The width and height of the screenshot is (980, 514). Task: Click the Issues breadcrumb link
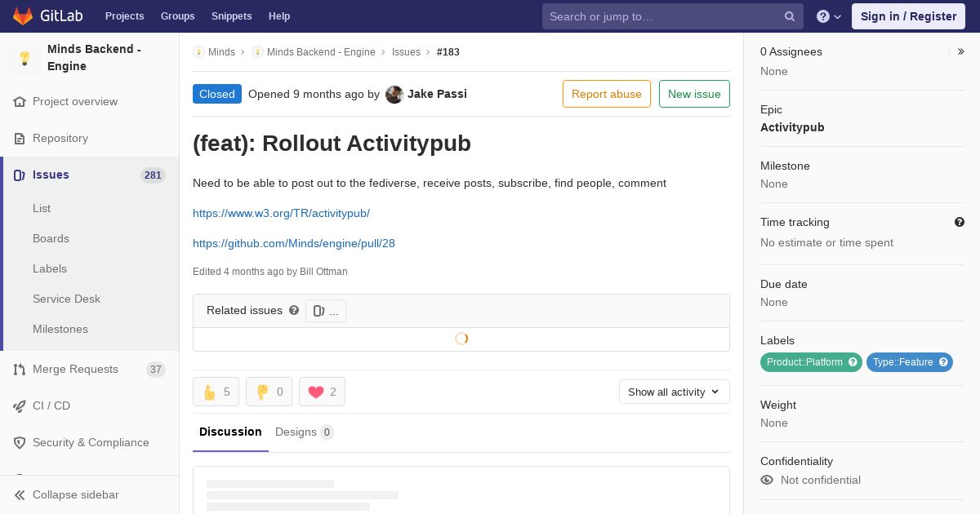point(406,52)
